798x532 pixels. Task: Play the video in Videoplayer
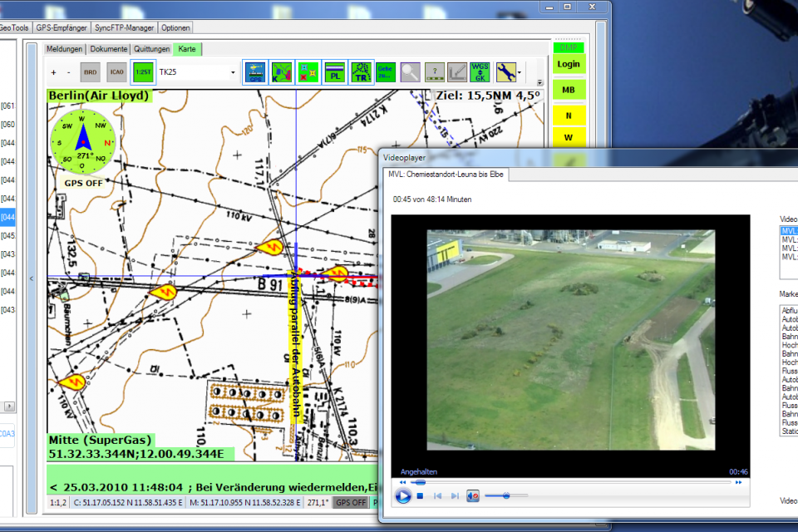[403, 496]
